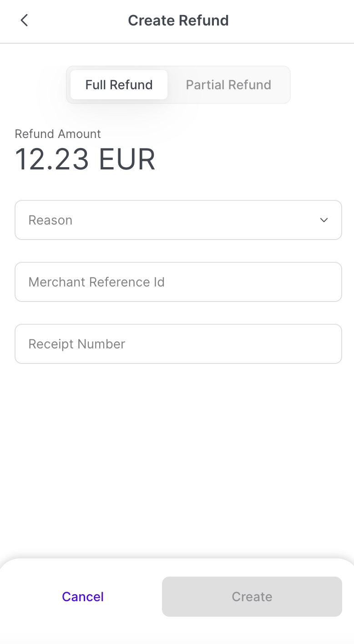Click the Refund Amount label
This screenshot has height=644, width=354.
[x=58, y=134]
